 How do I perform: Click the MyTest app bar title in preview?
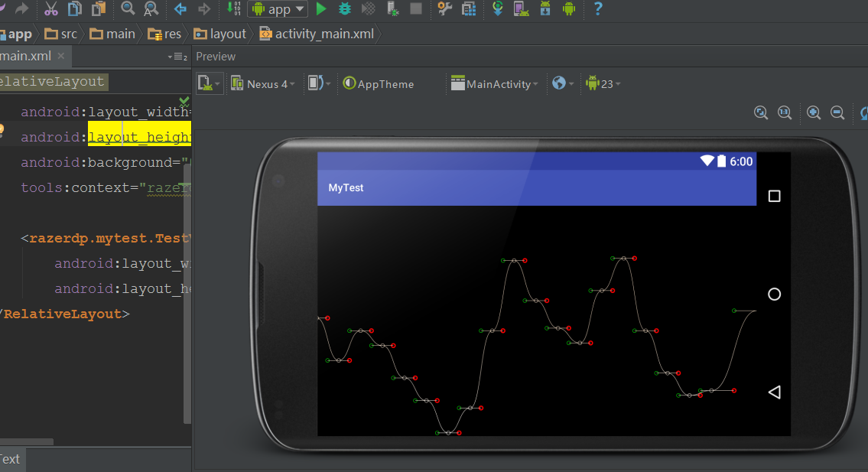tap(346, 187)
